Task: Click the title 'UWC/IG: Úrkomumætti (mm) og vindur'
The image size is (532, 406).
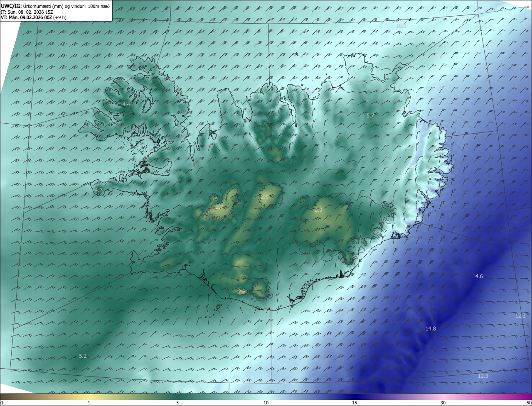Action: click(x=55, y=6)
